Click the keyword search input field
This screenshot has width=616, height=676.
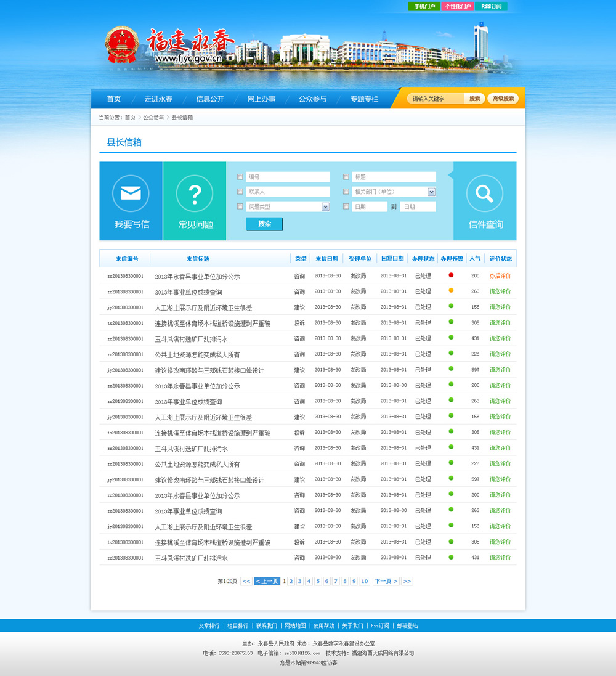tap(436, 99)
